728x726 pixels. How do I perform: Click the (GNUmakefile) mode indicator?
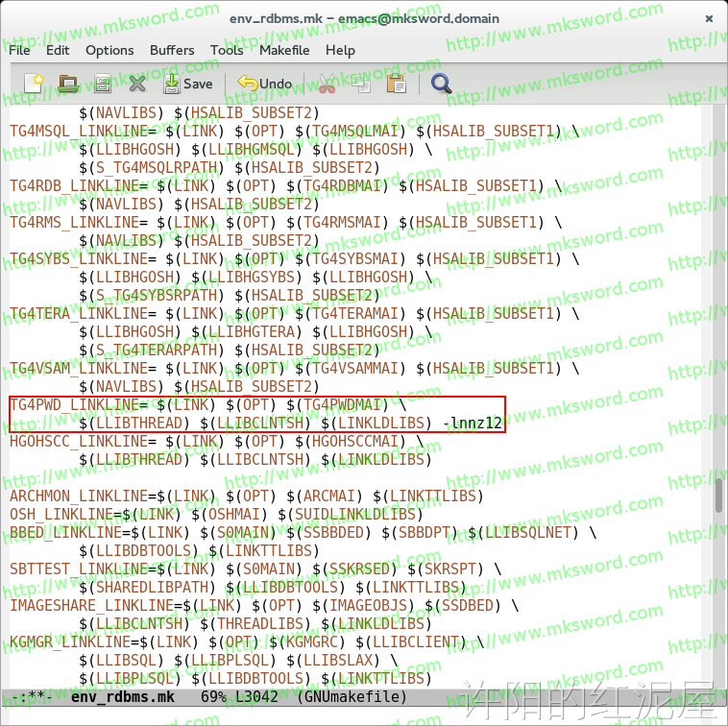point(352,697)
